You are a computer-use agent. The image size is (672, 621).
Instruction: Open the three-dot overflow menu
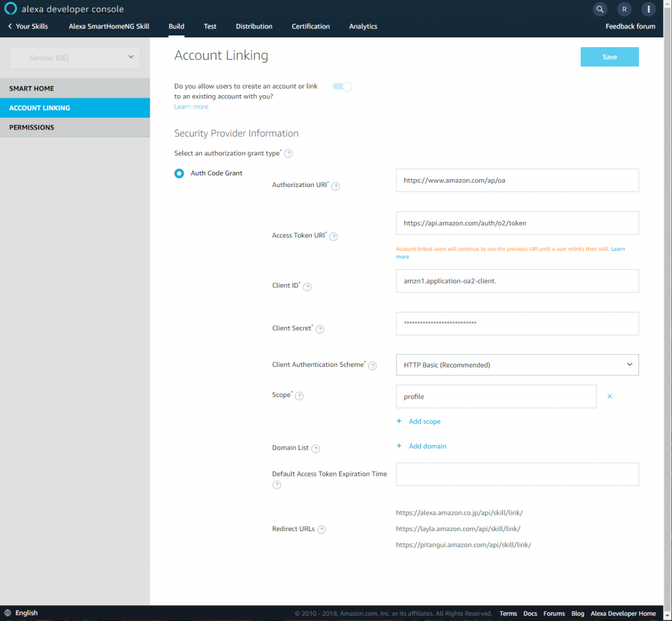coord(648,9)
